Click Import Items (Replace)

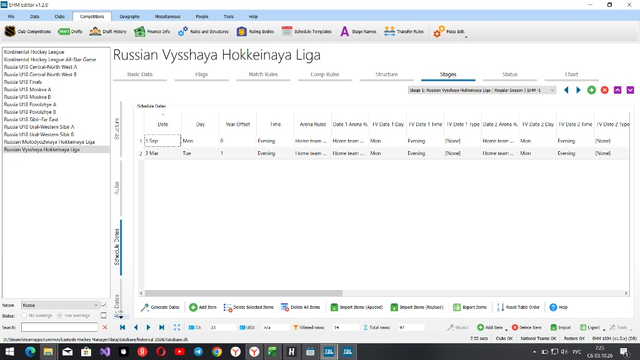tap(417, 307)
